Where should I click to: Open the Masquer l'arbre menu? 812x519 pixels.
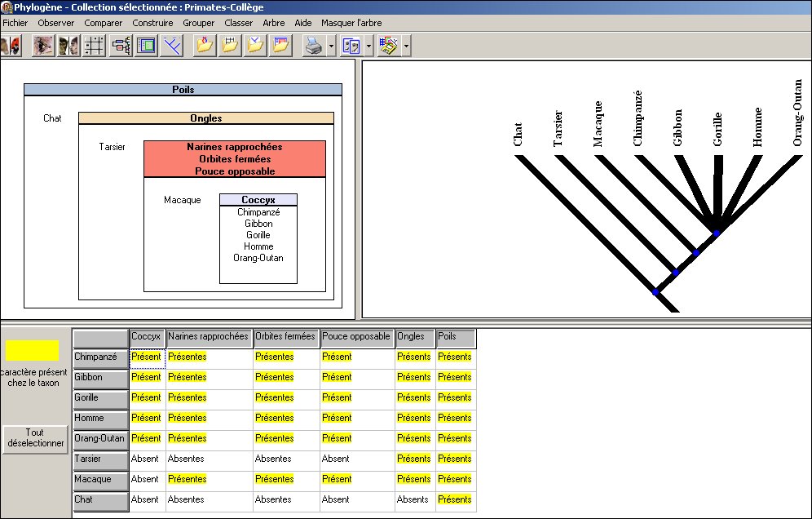351,23
